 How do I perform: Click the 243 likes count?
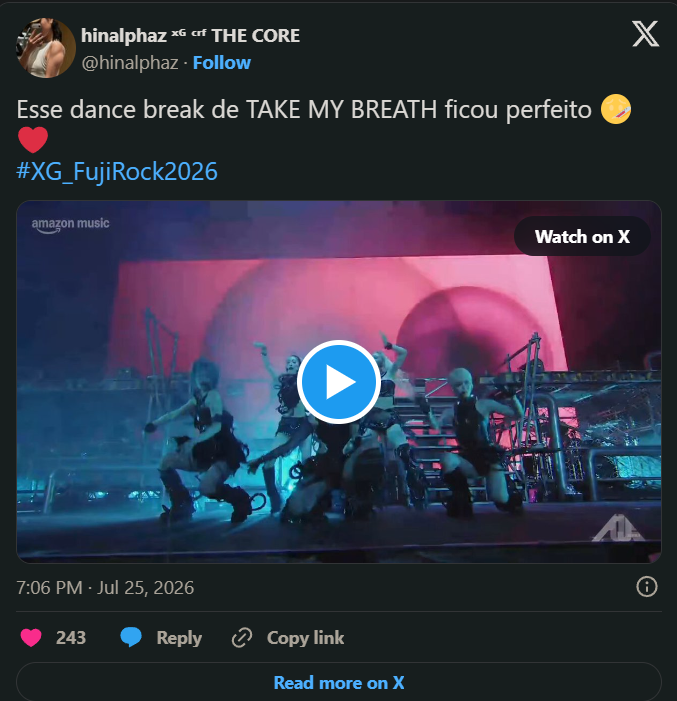click(x=71, y=638)
